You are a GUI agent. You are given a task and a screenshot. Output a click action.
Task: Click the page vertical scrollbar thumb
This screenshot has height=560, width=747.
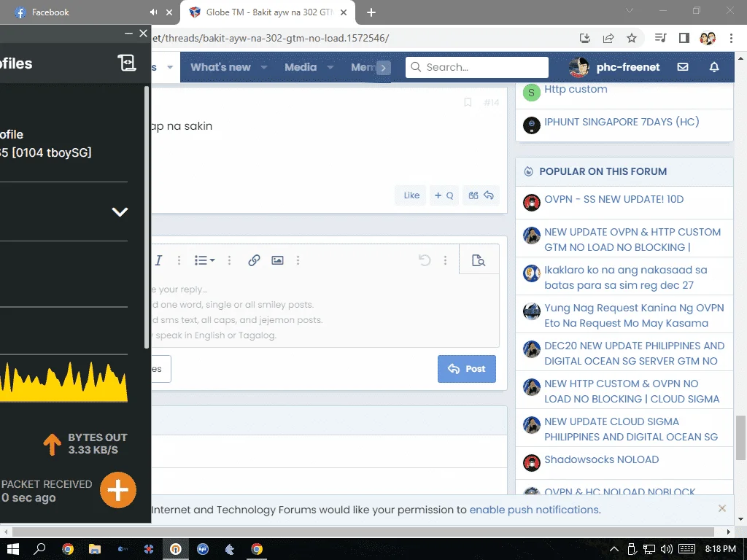[x=740, y=437]
